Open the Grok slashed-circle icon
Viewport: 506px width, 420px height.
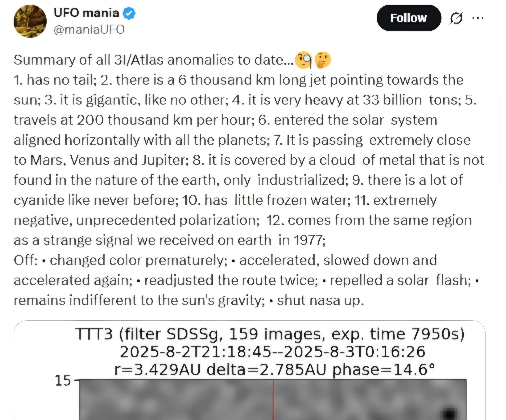point(456,18)
